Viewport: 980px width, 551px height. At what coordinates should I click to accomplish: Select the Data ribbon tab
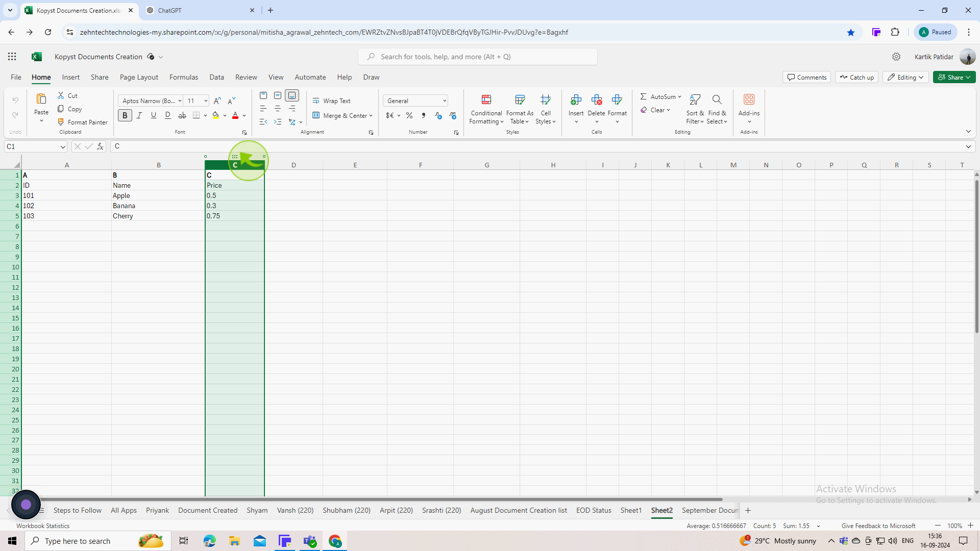(216, 77)
